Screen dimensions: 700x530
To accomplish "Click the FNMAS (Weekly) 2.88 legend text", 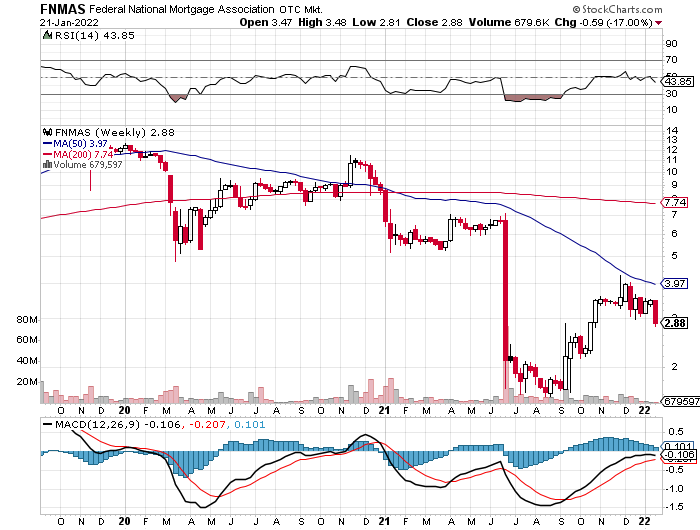I will (115, 133).
